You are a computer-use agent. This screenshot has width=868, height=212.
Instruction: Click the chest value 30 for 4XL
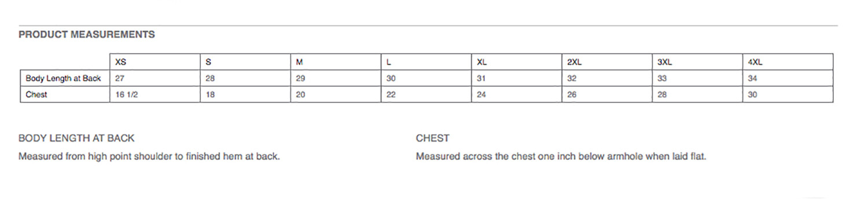(x=752, y=95)
